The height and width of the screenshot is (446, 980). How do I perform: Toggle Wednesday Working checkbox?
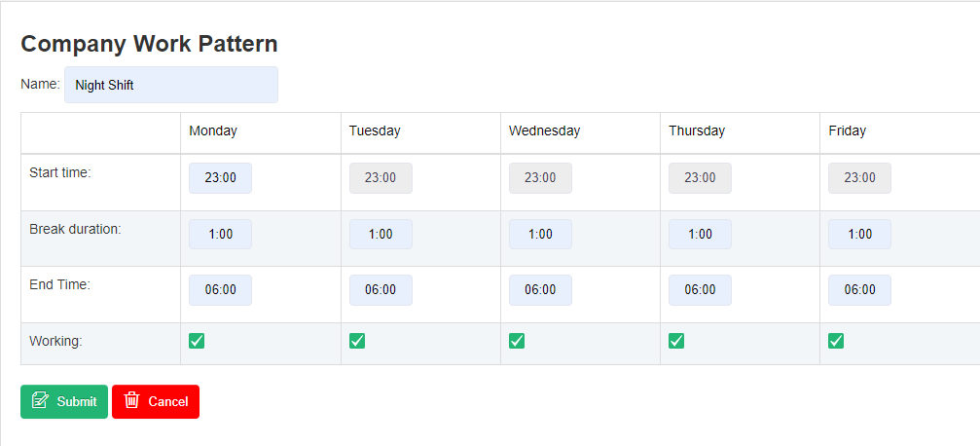click(517, 341)
